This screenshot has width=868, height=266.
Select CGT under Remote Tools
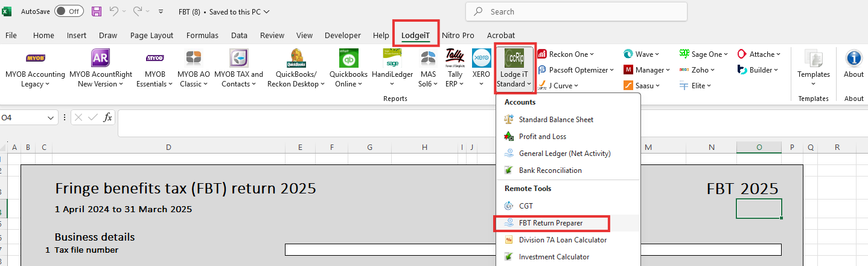568,206
